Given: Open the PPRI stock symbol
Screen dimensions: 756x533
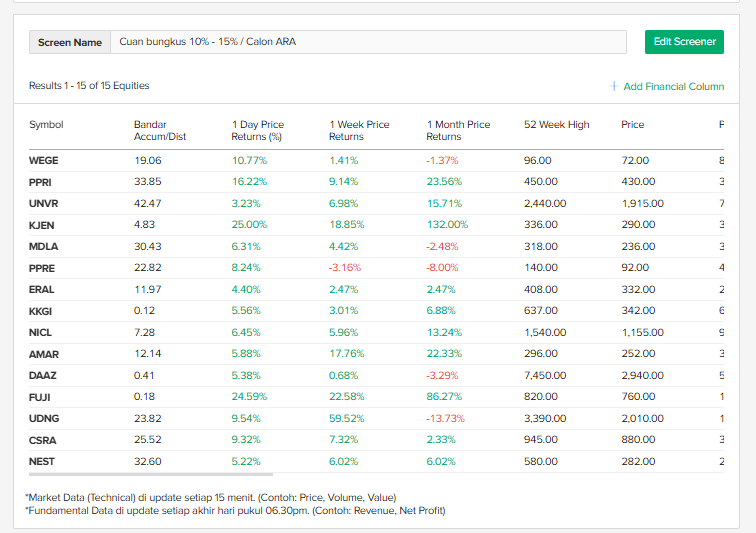Looking at the screenshot, I should pyautogui.click(x=42, y=182).
